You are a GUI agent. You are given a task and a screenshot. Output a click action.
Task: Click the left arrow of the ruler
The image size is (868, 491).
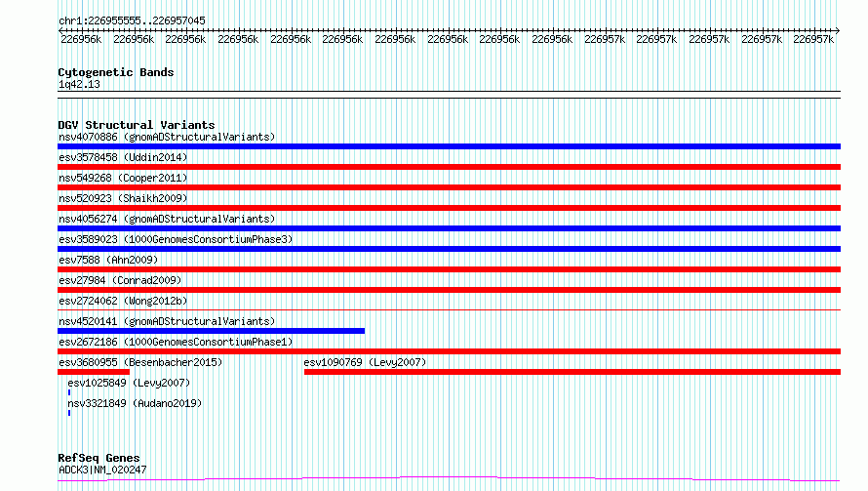[x=60, y=31]
